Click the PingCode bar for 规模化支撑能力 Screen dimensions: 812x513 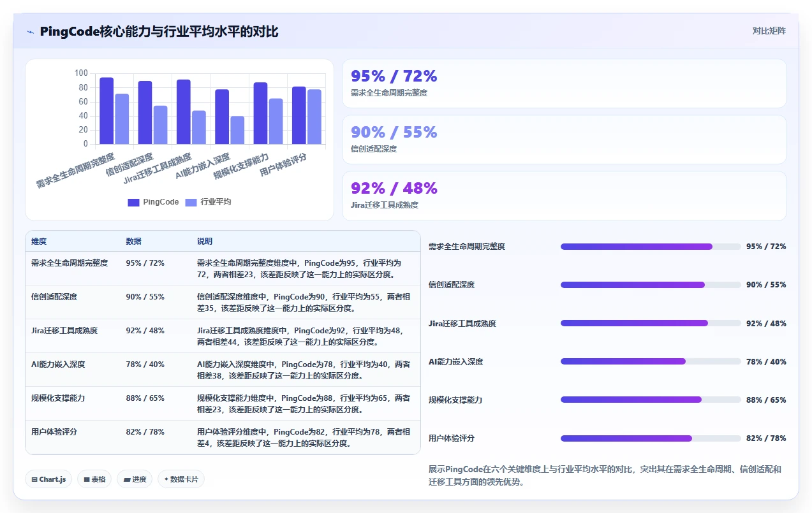click(260, 113)
